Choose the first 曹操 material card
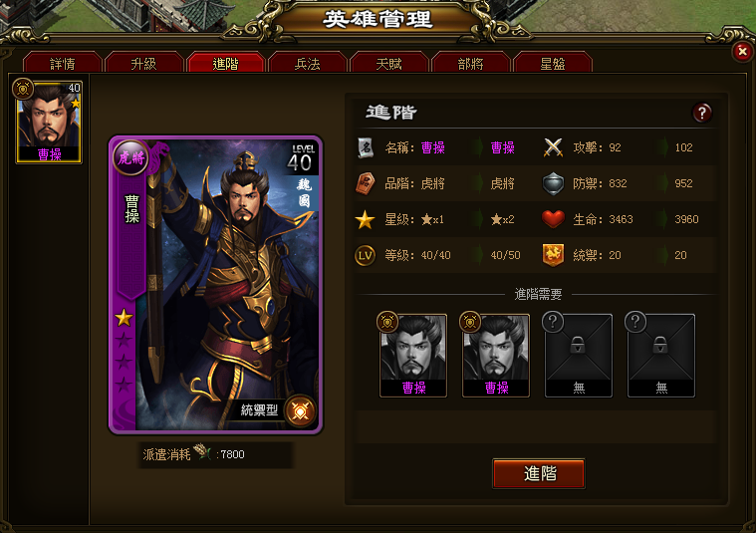 pyautogui.click(x=413, y=356)
